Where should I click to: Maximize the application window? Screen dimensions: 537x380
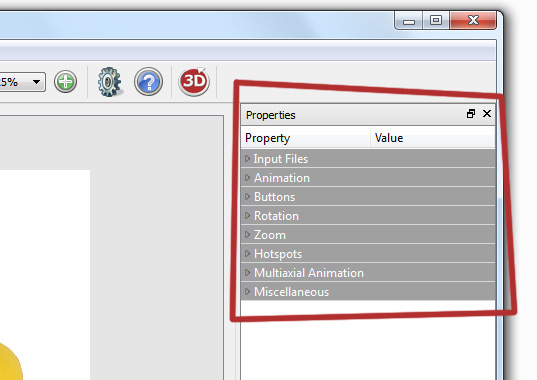click(436, 21)
